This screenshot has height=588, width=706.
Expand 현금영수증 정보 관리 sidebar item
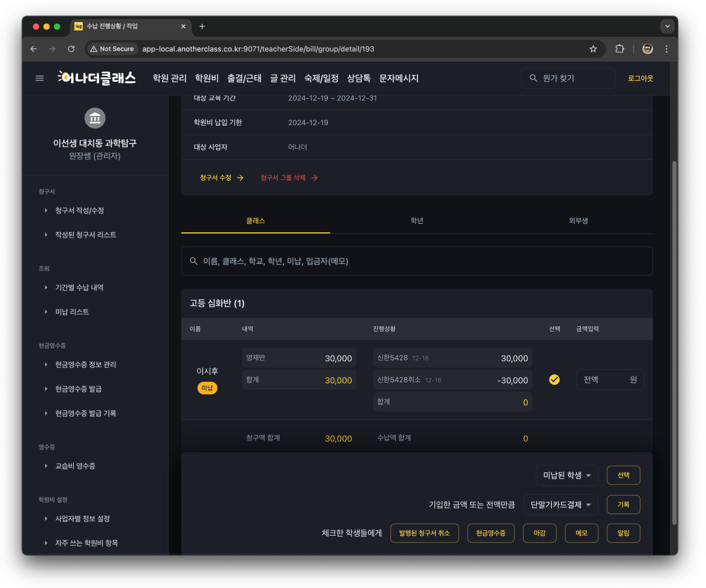pos(85,365)
